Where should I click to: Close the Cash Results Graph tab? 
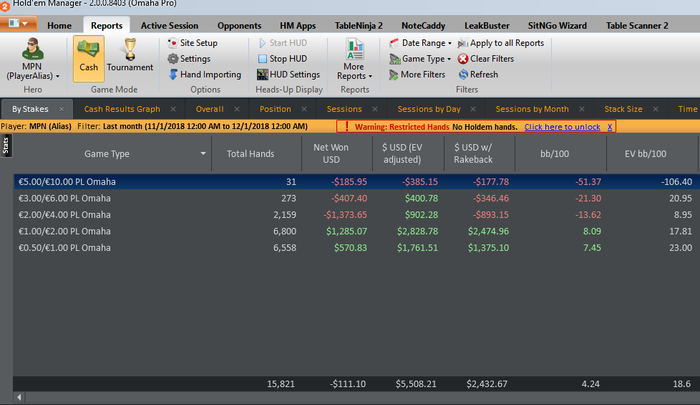point(173,109)
